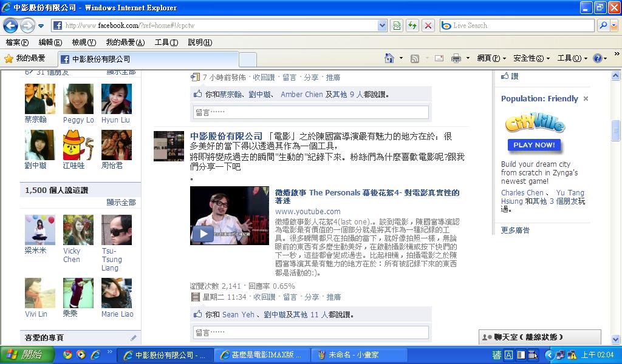The width and height of the screenshot is (622, 364).
Task: Click the 江哇哇 cartoon avatar
Action: point(78,144)
